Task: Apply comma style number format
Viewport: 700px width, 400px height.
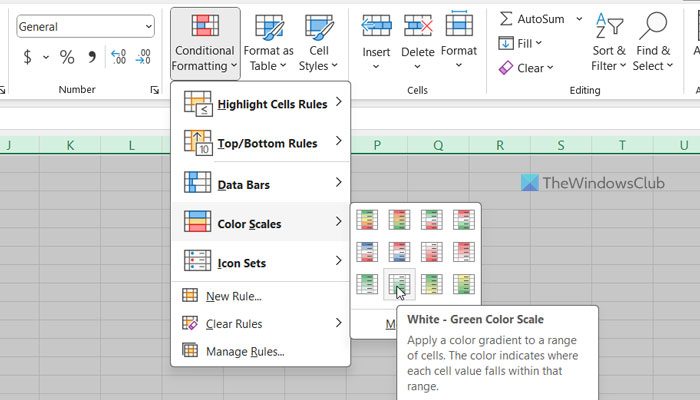Action: 92,57
